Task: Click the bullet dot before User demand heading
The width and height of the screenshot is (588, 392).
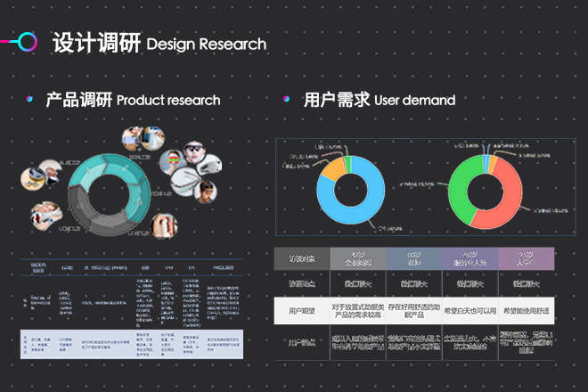Action: point(286,100)
